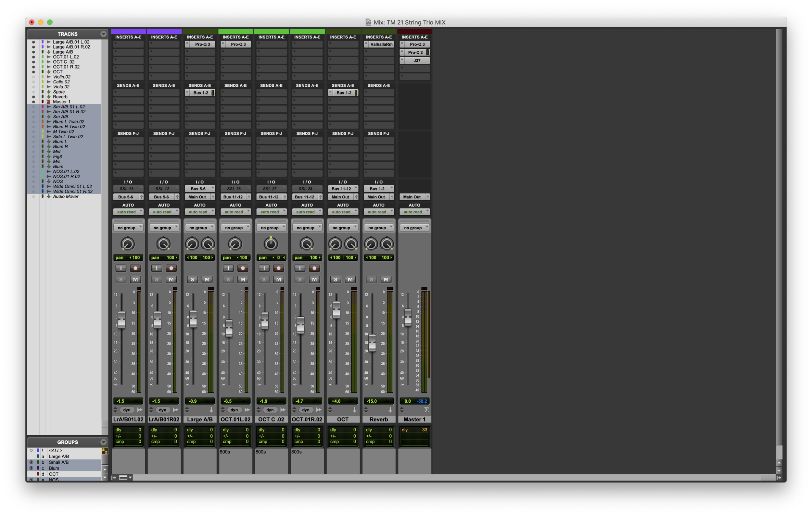Click the aux input arrow icon on Large A/B
This screenshot has height=516, width=812.
click(x=211, y=410)
